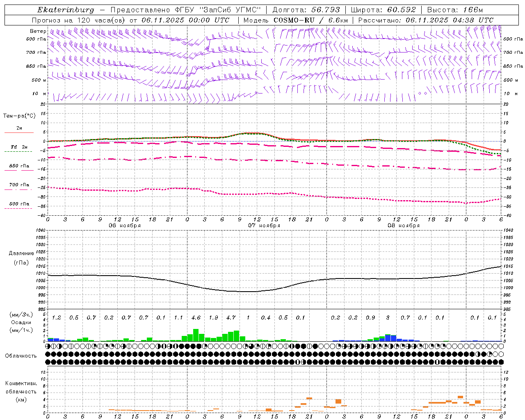The image size is (525, 420).
Task: Click the Ветер panel label
Action: pyautogui.click(x=38, y=31)
